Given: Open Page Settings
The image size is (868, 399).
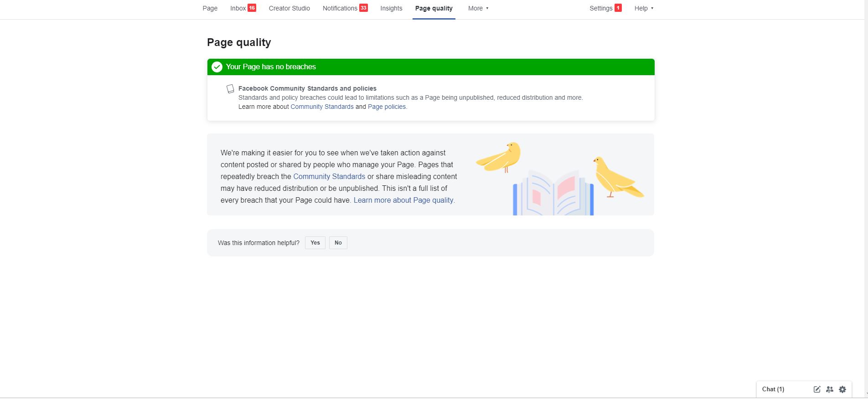Looking at the screenshot, I should coord(601,8).
